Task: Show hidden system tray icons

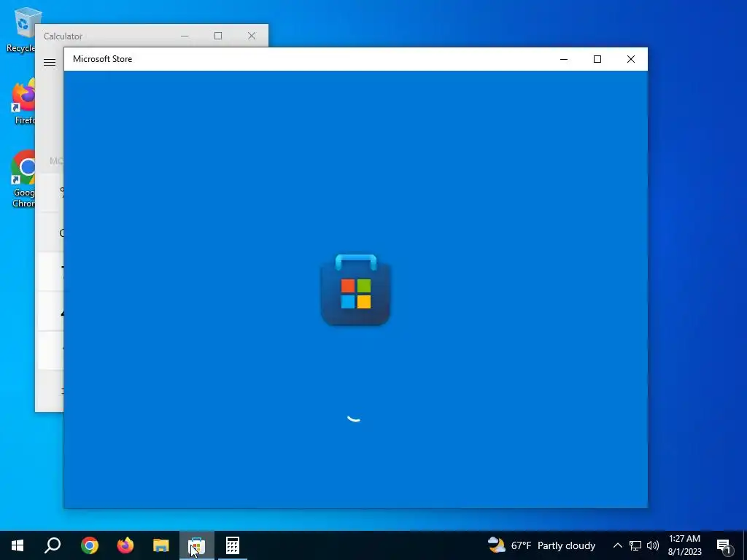Action: tap(617, 545)
